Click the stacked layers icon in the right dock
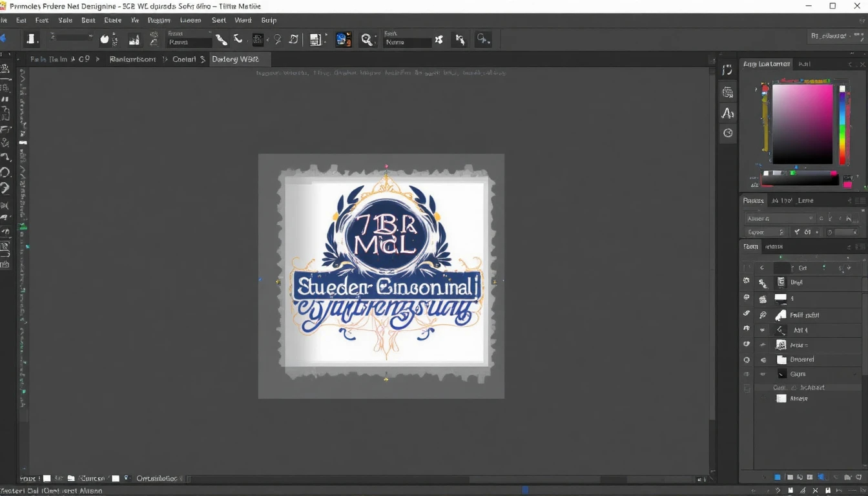 728,92
